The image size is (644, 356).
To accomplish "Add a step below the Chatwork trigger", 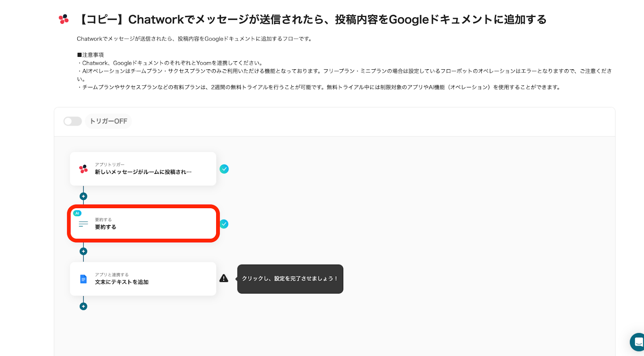I will [x=83, y=197].
